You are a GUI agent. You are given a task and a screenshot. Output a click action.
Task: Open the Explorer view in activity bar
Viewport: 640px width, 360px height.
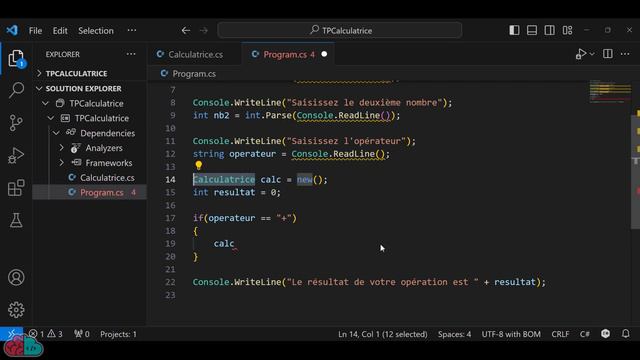[x=16, y=58]
